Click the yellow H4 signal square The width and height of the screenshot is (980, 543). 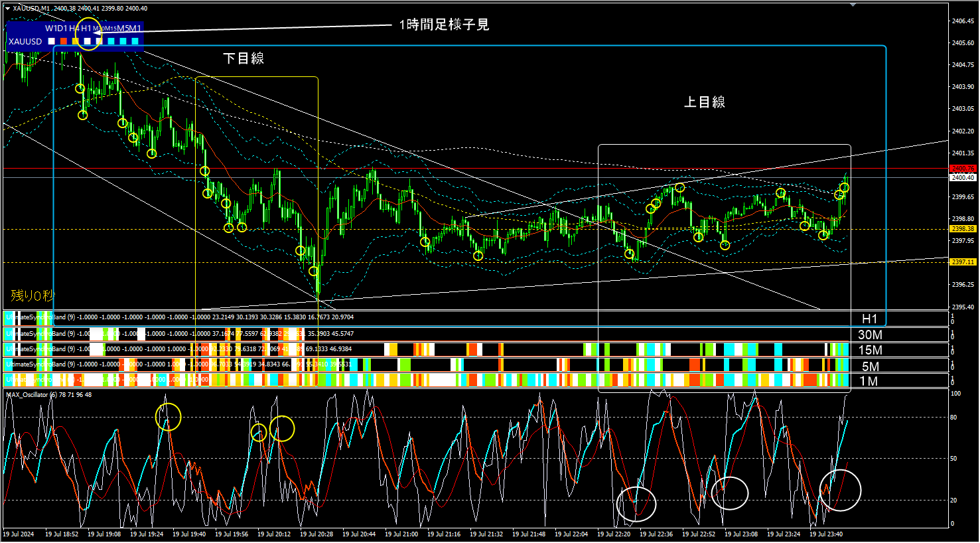pyautogui.click(x=76, y=41)
